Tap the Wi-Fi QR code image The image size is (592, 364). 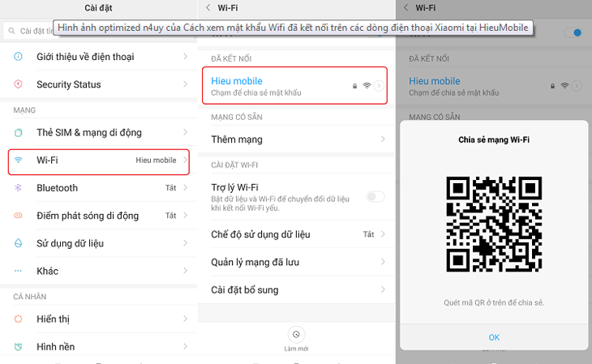(494, 224)
